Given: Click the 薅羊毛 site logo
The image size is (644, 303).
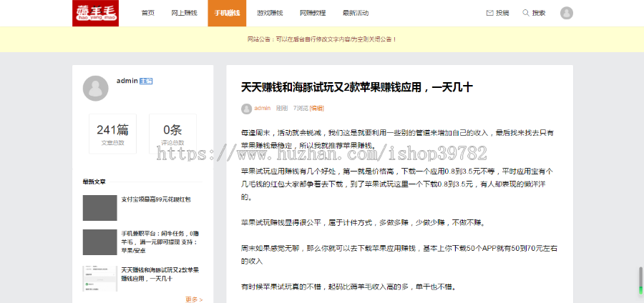Looking at the screenshot, I should [x=95, y=13].
